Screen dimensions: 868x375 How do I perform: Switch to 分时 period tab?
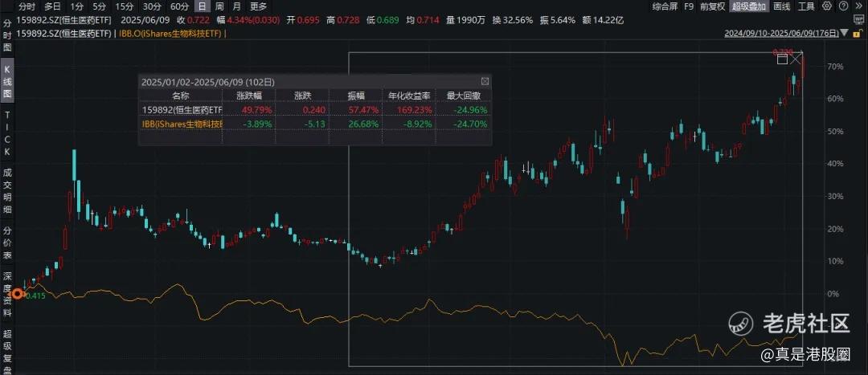point(26,6)
